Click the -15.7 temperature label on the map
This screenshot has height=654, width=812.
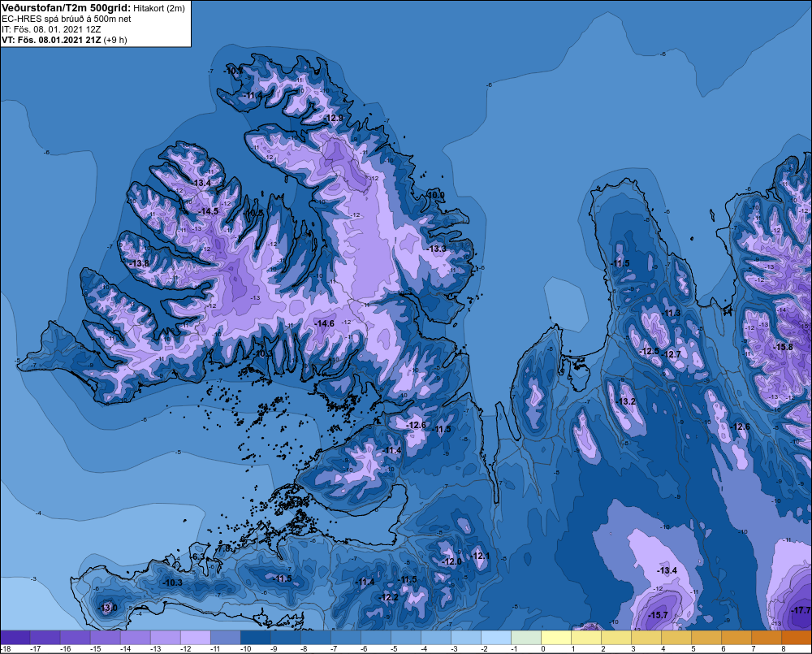tap(659, 615)
